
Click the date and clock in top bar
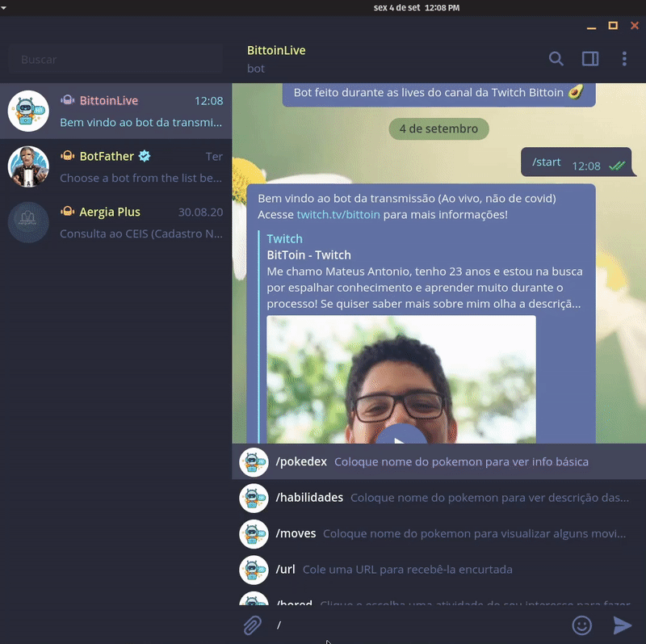(x=416, y=7)
